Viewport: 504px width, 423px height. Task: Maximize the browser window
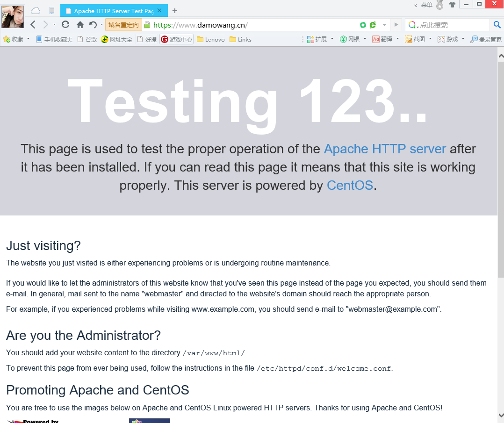[479, 4]
